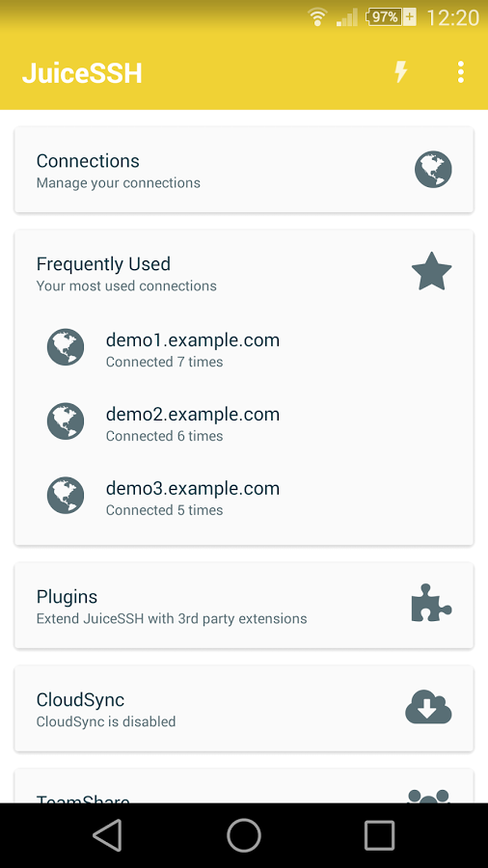Tap the Android back navigation button
Image resolution: width=488 pixels, height=868 pixels.
pyautogui.click(x=107, y=835)
